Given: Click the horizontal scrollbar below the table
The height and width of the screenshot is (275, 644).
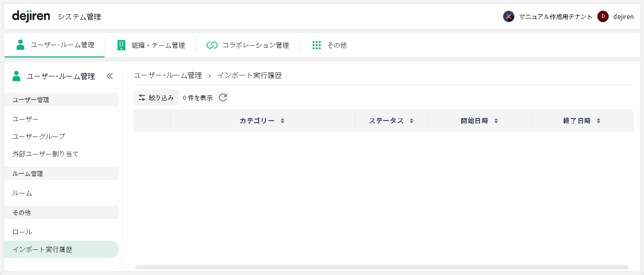Looking at the screenshot, I should 381,267.
